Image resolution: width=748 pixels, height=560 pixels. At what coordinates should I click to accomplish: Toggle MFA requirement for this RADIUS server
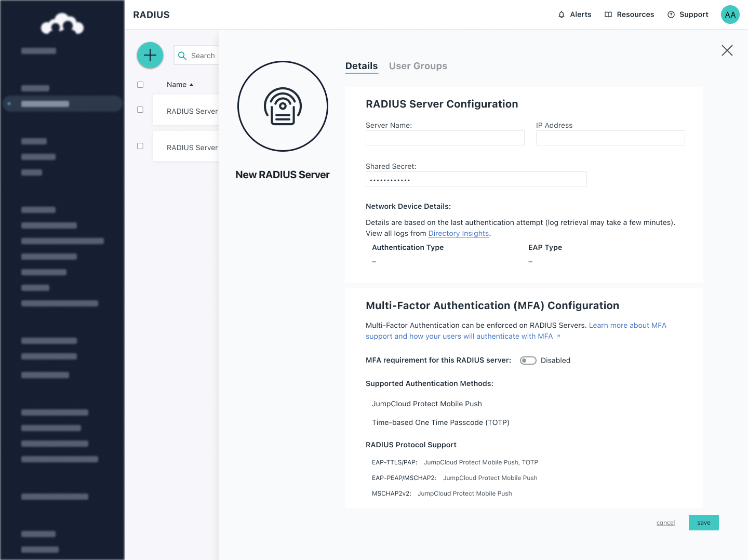528,361
